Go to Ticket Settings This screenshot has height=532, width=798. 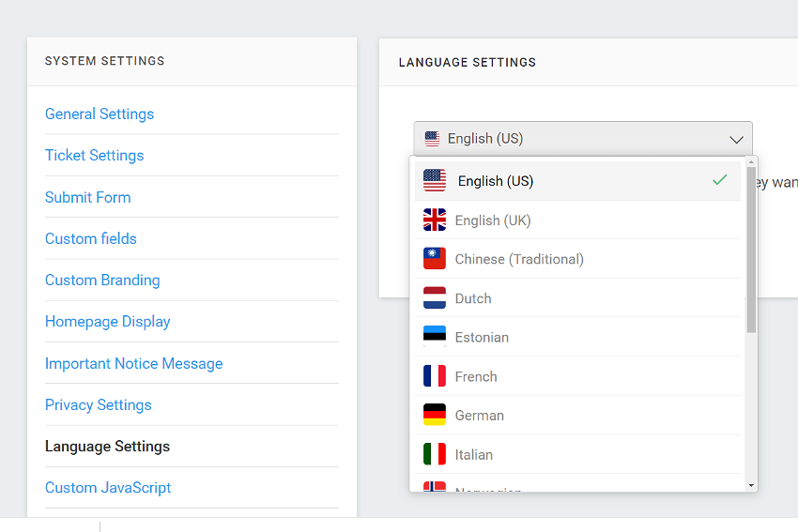click(x=94, y=155)
